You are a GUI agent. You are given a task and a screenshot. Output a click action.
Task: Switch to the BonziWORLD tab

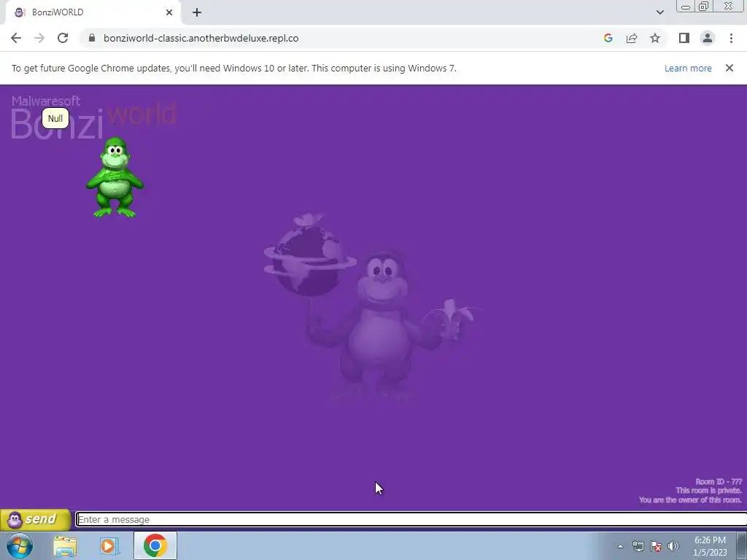(93, 12)
